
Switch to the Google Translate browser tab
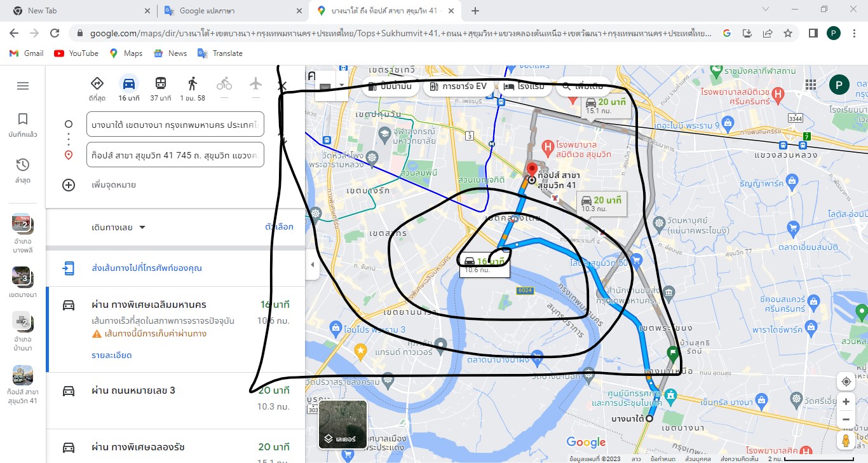point(230,11)
